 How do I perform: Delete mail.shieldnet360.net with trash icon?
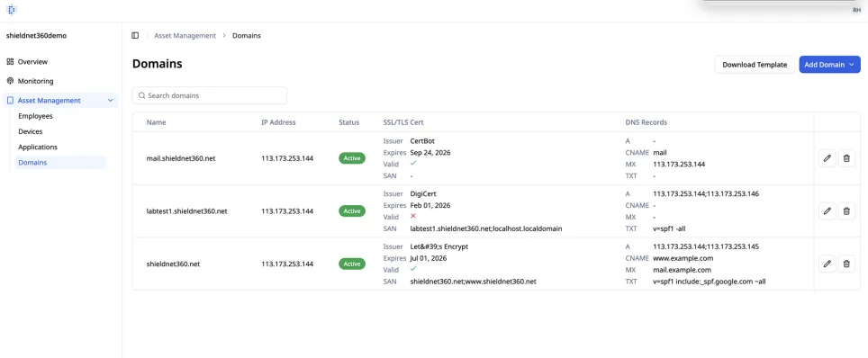pyautogui.click(x=846, y=158)
